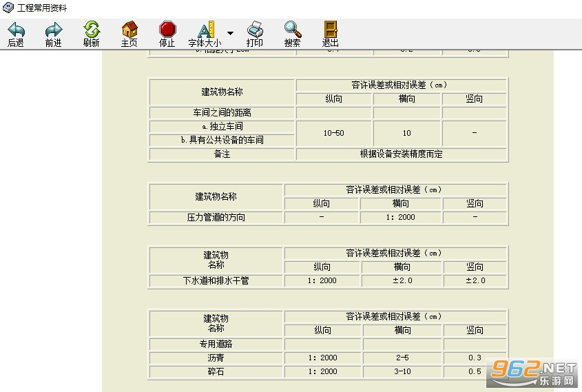
Task: Select the 压力管道的方向 cell
Action: (216, 217)
